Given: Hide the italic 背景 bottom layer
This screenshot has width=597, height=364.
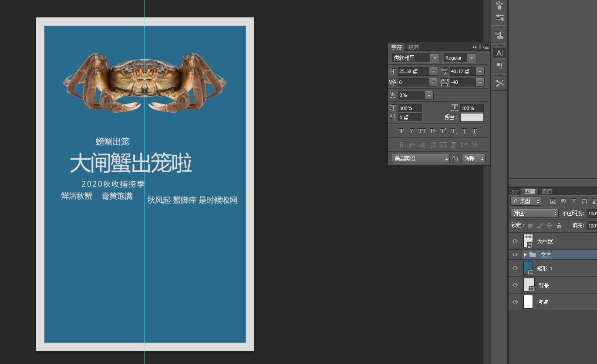Looking at the screenshot, I should [x=515, y=302].
